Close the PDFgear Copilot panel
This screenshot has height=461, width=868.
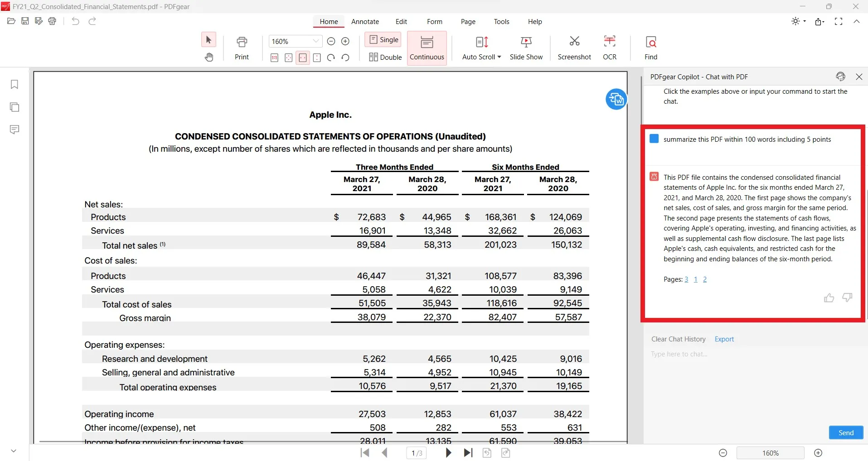click(x=859, y=77)
